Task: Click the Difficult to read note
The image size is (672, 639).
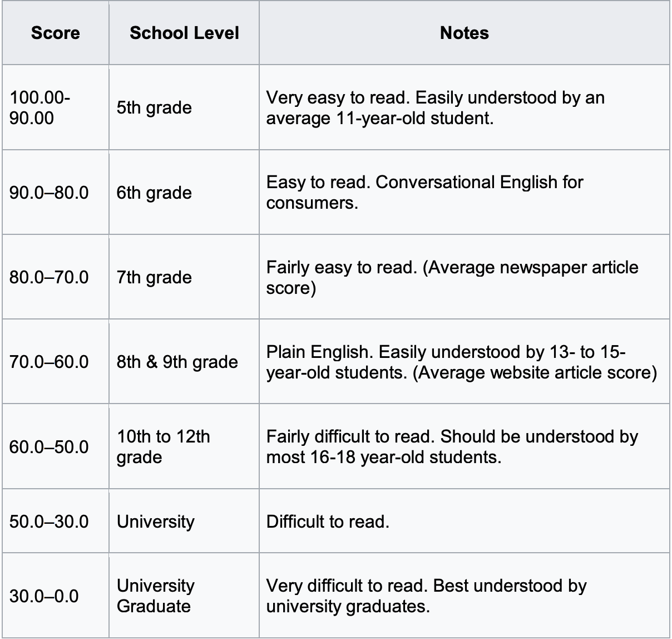Action: [x=328, y=522]
